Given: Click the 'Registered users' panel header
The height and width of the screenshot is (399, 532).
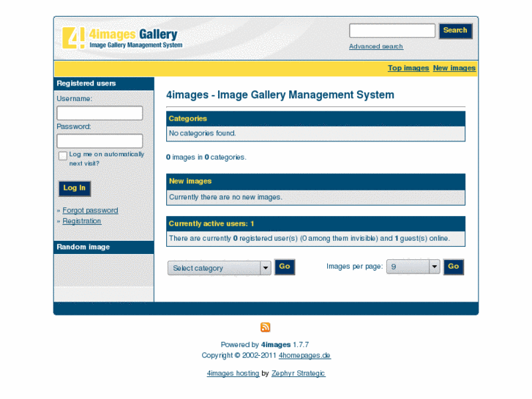Looking at the screenshot, I should coord(104,83).
